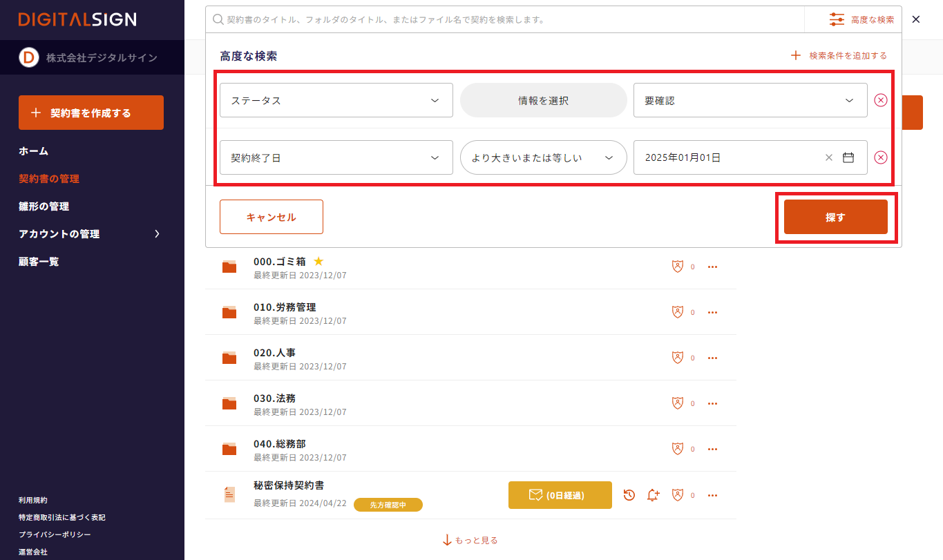Go to ホーム in the sidebar
This screenshot has width=943, height=560.
(34, 151)
